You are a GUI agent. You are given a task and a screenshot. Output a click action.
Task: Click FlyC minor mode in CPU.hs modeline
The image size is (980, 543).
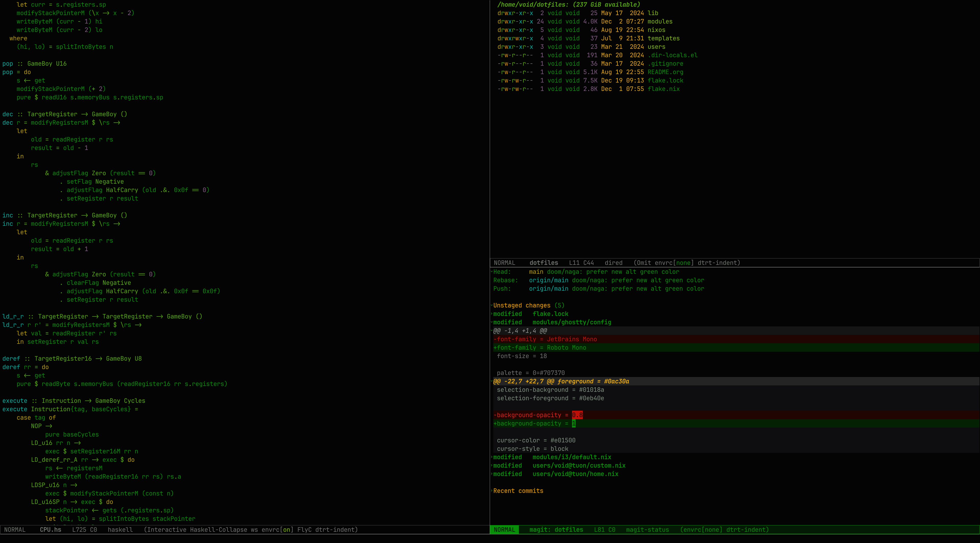[304, 530]
